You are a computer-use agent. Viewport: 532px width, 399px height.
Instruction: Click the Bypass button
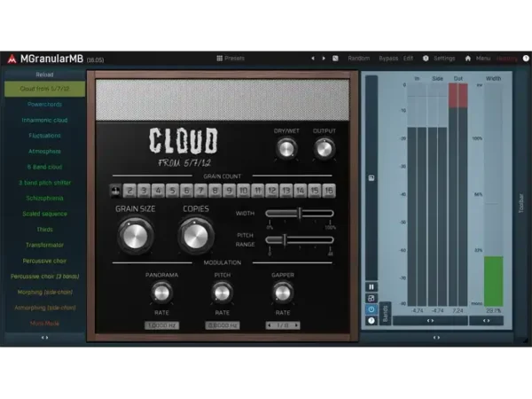tap(388, 59)
